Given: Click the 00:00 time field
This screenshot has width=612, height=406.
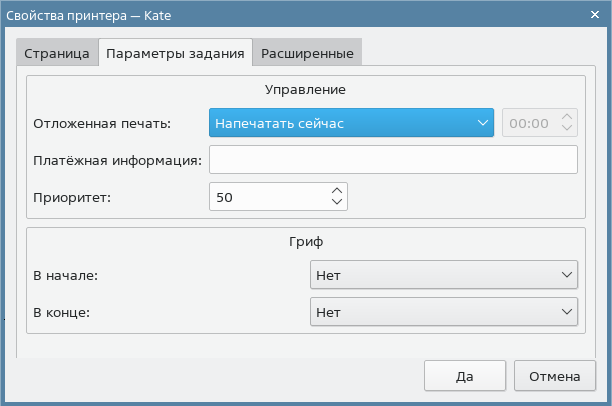Looking at the screenshot, I should (529, 123).
